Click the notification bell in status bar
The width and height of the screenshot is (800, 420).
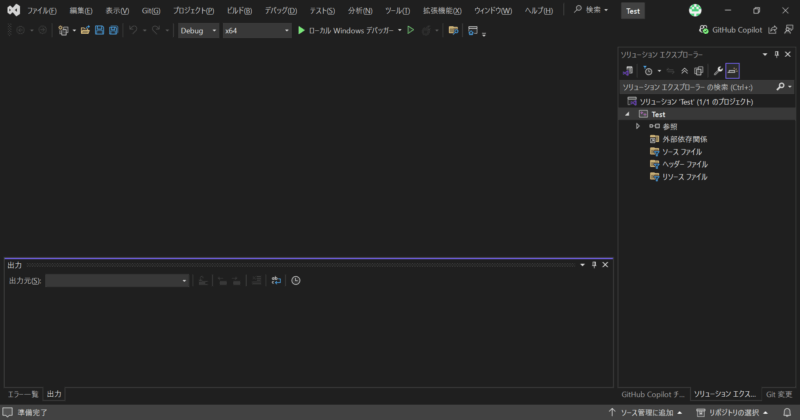click(788, 412)
